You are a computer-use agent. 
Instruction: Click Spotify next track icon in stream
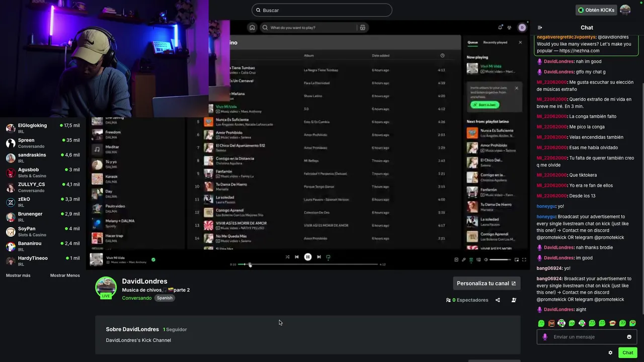coord(318,257)
